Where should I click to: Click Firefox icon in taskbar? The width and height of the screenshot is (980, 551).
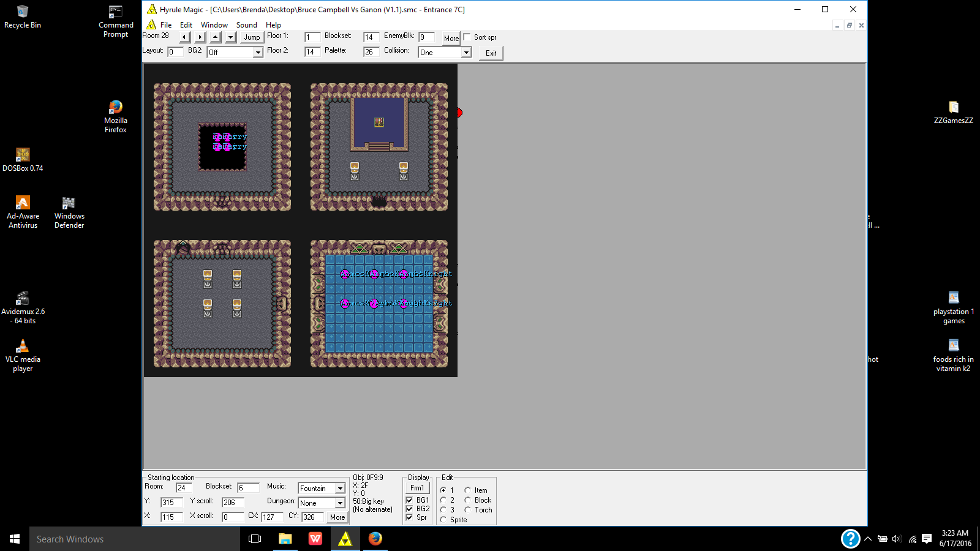[375, 539]
